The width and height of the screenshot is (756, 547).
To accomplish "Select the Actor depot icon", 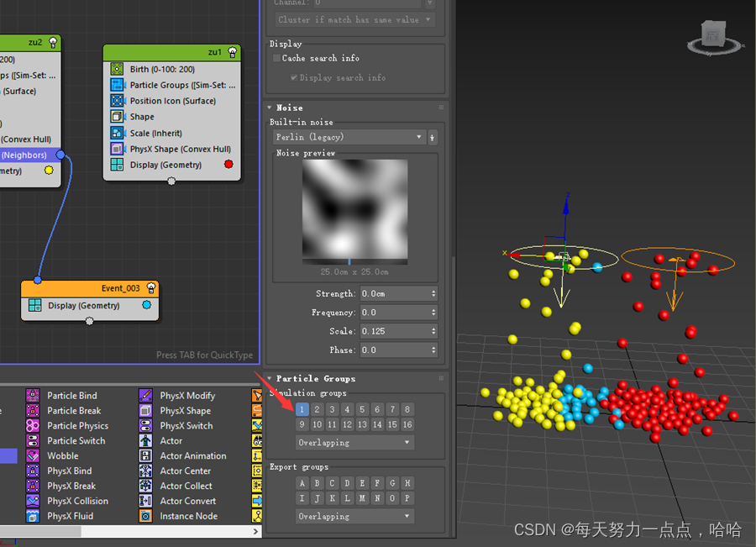I will click(145, 440).
